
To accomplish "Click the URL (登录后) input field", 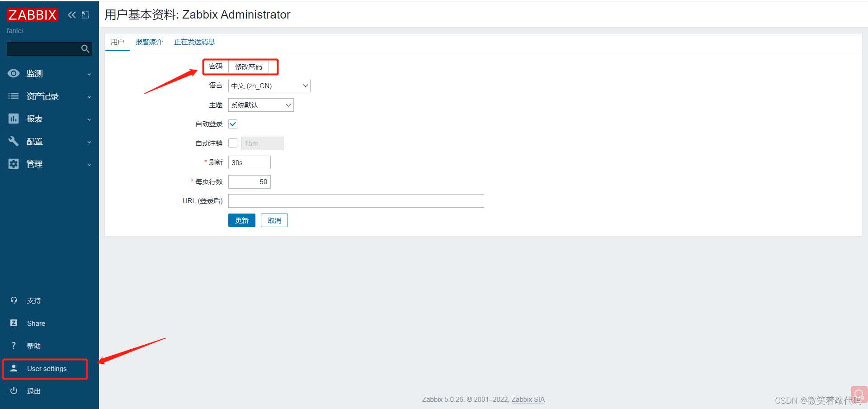I will tap(356, 201).
